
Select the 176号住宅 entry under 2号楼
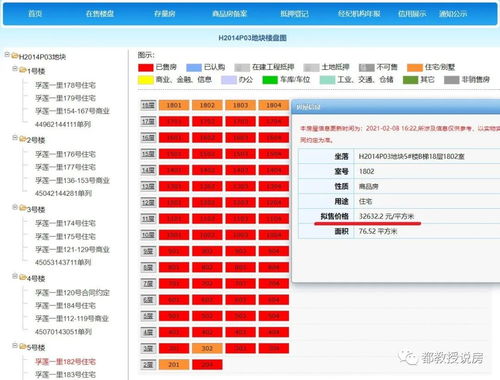coord(65,154)
